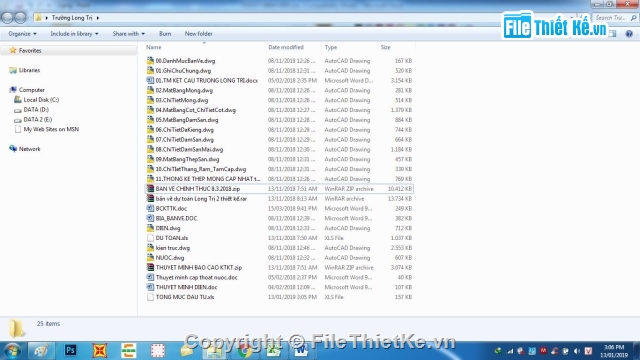Viewport: 640px width, 360px height.
Task: Select the TONG MUC DAU TU.xls icon
Action: tap(150, 297)
